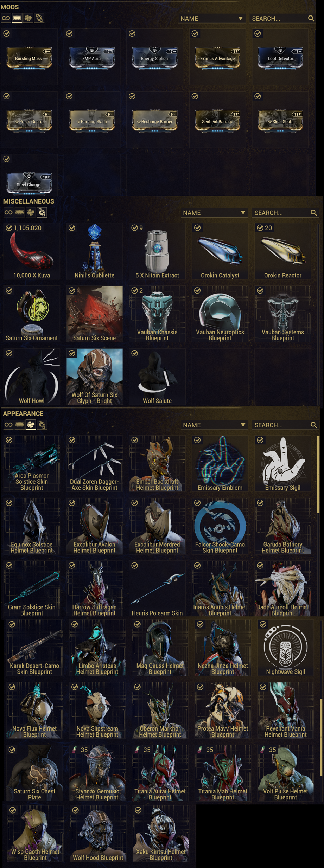This screenshot has width=324, height=868.
Task: Select the Orokin Catalyst item
Action: pyautogui.click(x=220, y=251)
